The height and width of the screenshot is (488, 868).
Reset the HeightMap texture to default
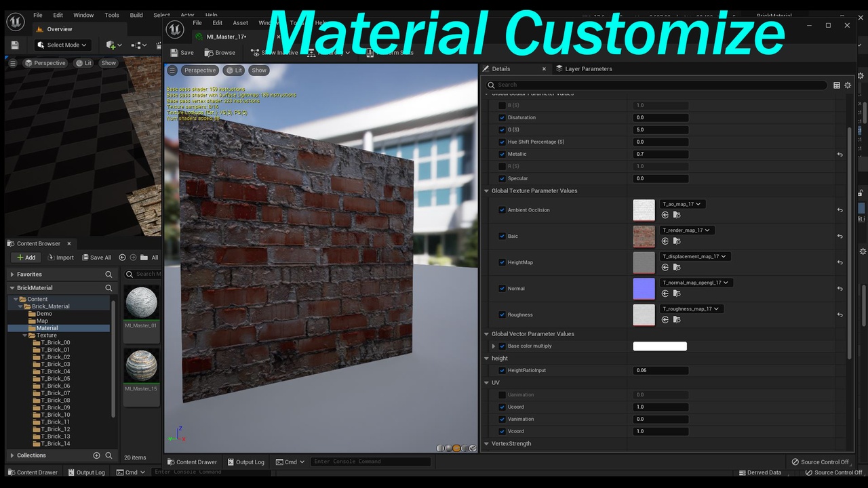click(840, 262)
